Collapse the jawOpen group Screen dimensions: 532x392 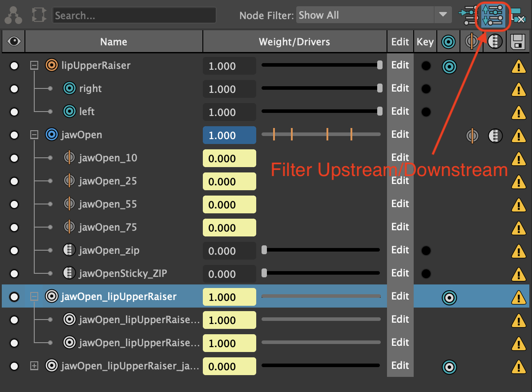tap(34, 135)
